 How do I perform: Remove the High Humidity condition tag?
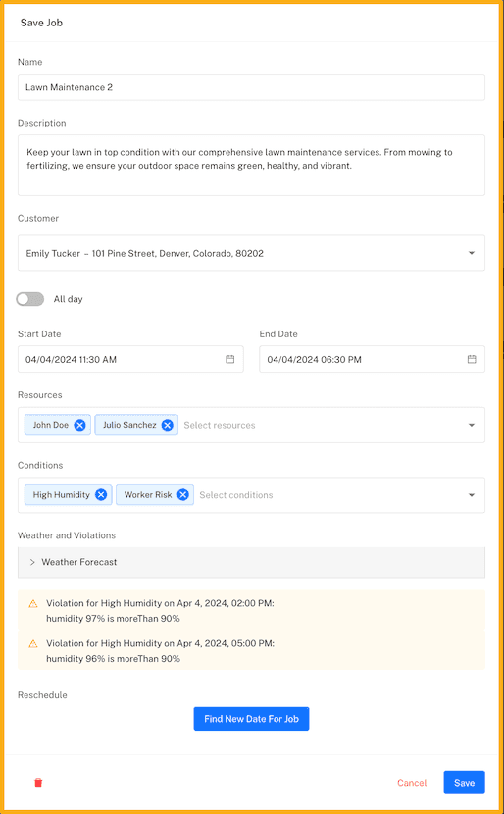(101, 494)
